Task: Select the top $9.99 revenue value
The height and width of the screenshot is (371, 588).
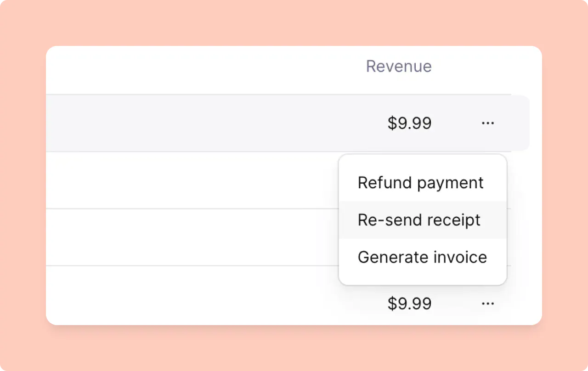Action: coord(409,123)
